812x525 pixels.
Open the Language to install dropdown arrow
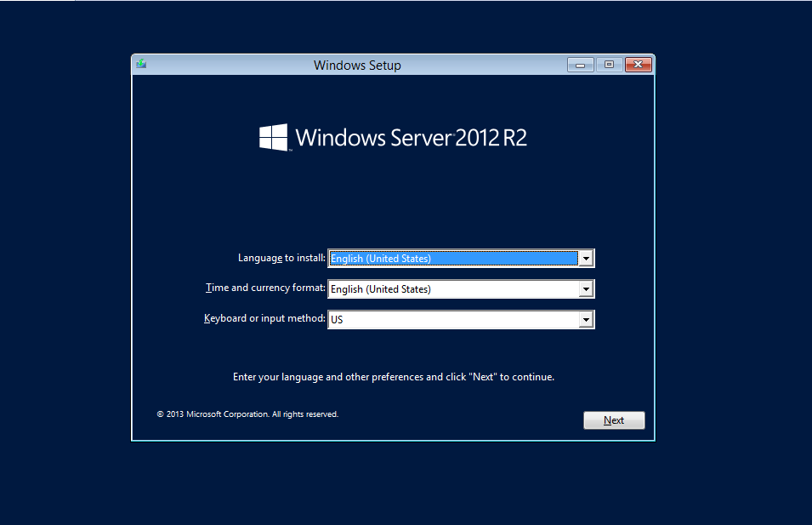click(586, 258)
